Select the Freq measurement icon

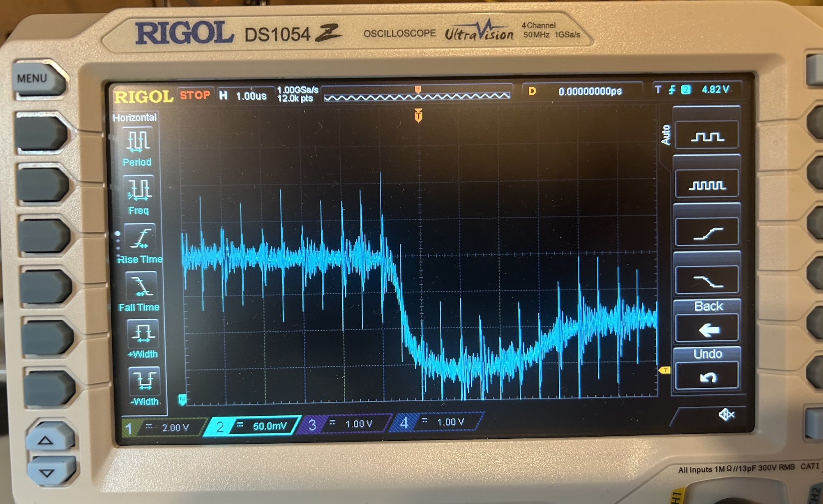139,190
